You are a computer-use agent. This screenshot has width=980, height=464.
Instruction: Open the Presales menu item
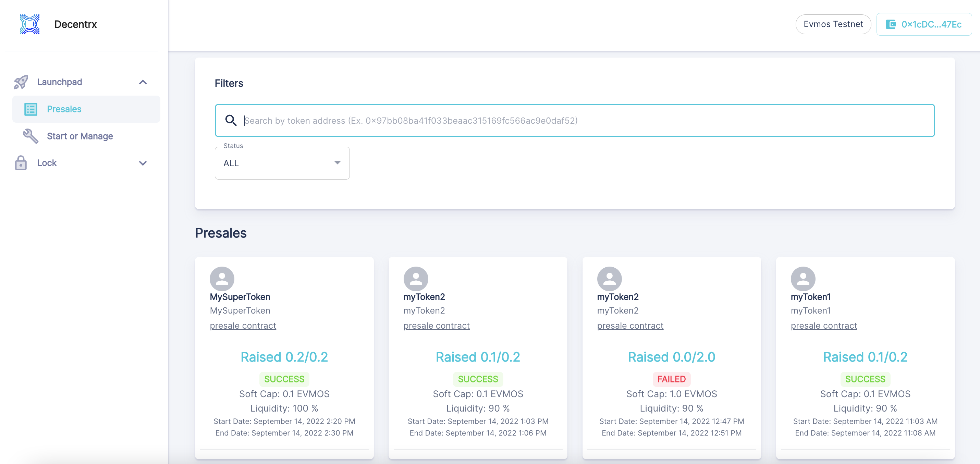[64, 109]
